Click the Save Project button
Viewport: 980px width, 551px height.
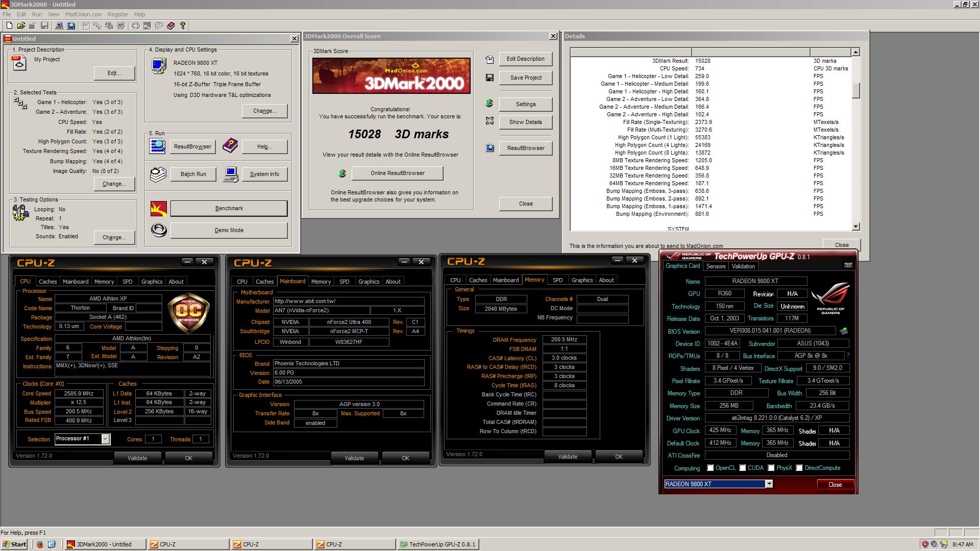(x=526, y=78)
